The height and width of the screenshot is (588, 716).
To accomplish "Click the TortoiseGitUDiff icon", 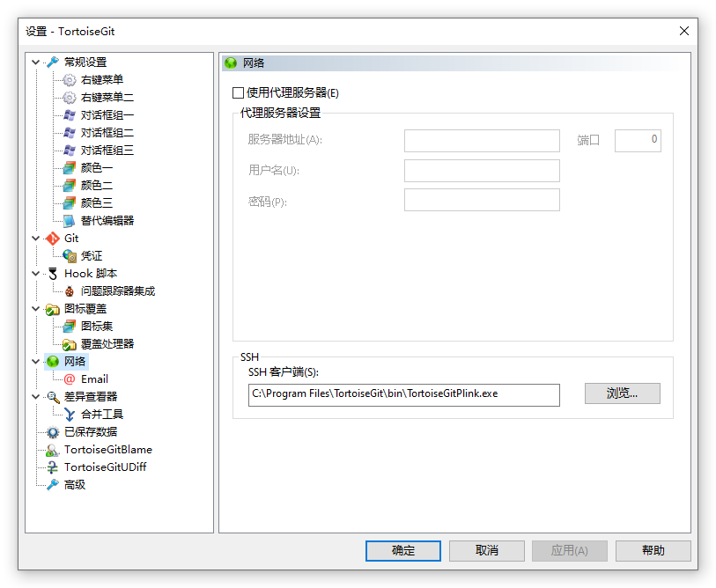I will (53, 467).
